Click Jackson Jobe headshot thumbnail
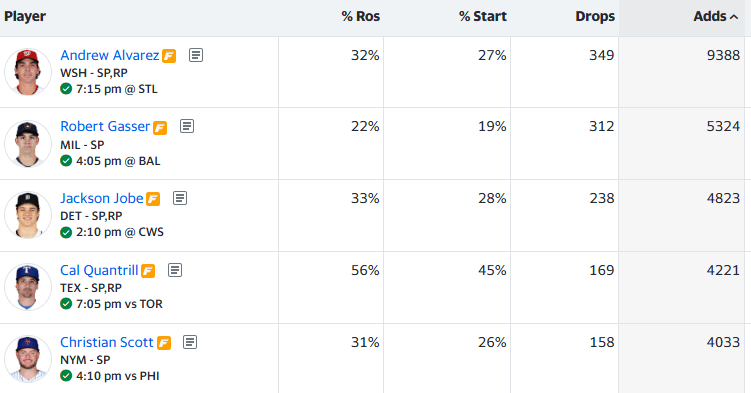 [x=28, y=215]
